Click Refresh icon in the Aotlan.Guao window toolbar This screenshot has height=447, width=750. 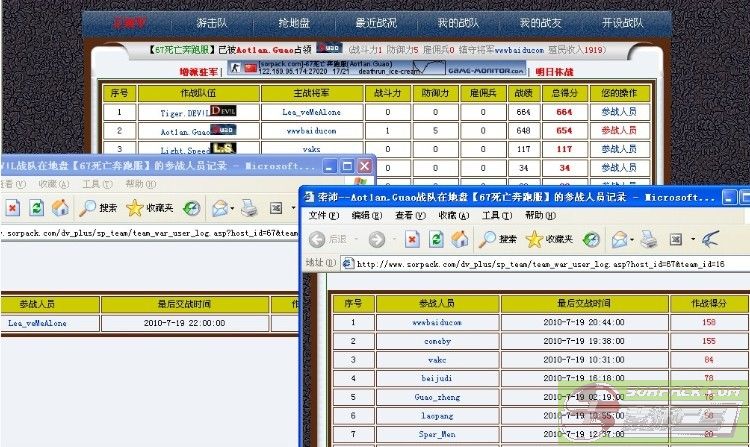[435, 239]
